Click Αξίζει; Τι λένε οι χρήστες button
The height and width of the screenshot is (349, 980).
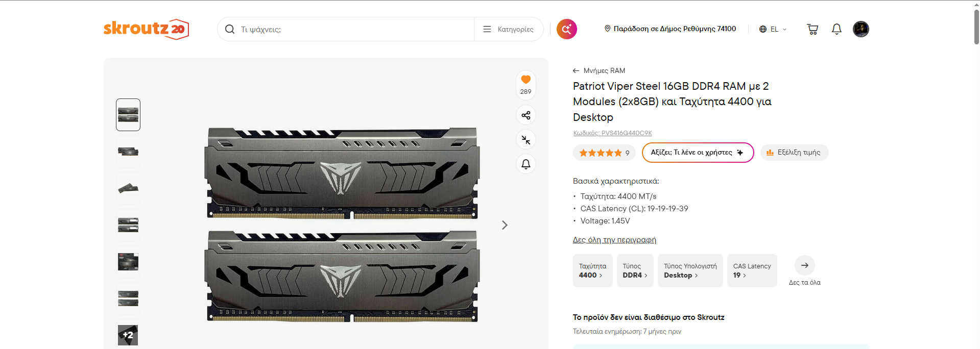pyautogui.click(x=698, y=153)
